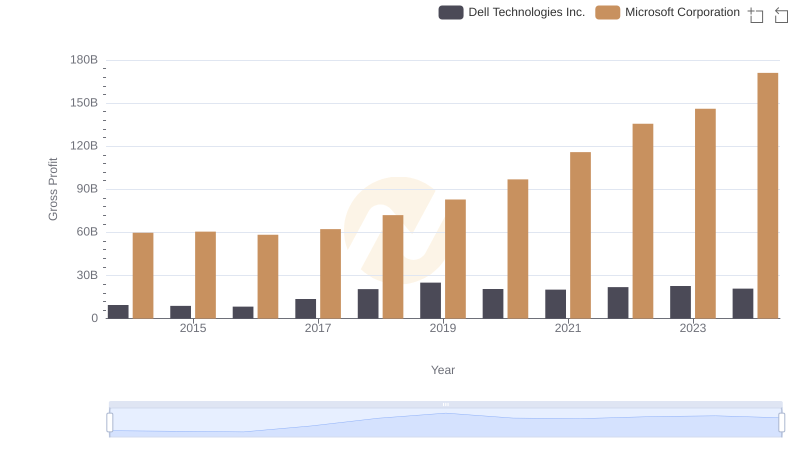
Task: Click the Microsoft bar for 2019
Action: point(455,259)
